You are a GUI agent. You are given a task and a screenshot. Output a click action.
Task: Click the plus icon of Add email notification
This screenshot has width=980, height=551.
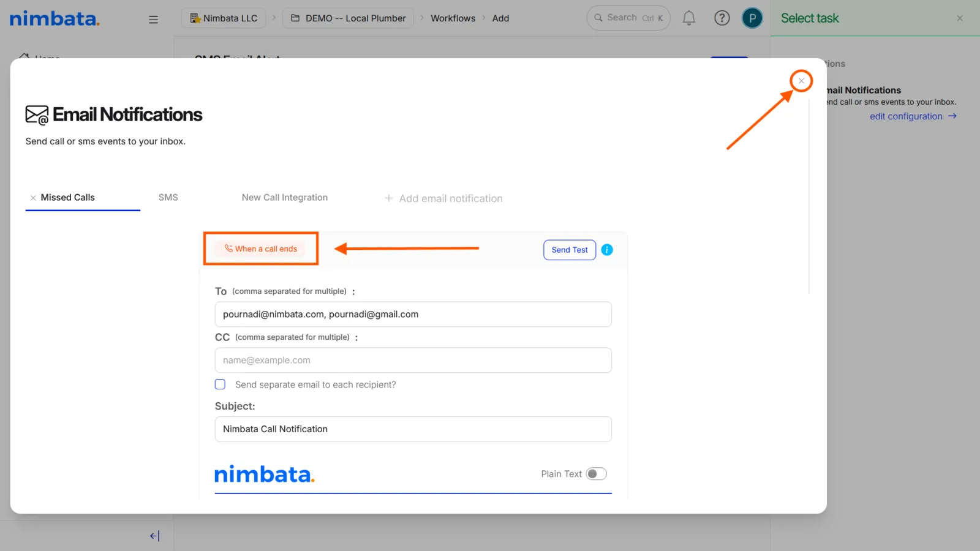click(388, 198)
